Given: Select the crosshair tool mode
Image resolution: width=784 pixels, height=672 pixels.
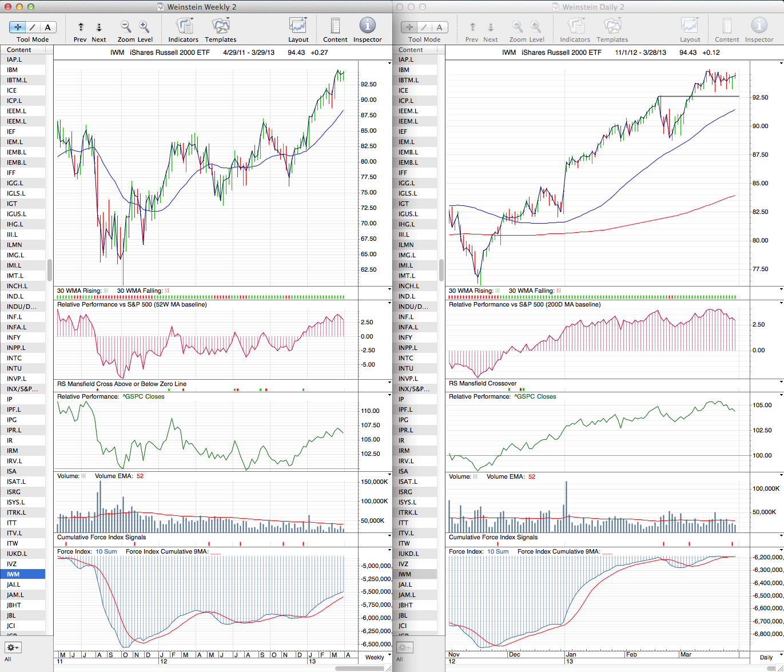Looking at the screenshot, I should click(x=18, y=27).
